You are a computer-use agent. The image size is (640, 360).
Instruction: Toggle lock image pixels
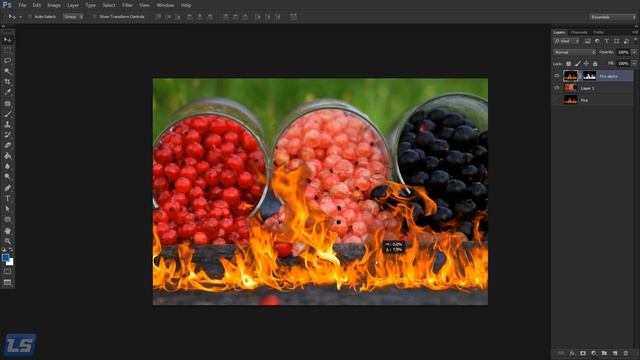[x=577, y=64]
